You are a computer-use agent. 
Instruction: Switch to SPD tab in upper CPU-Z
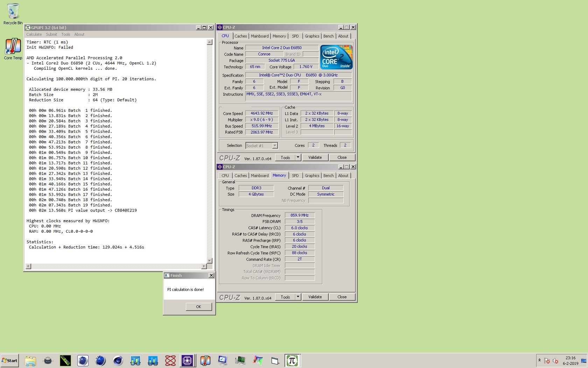pyautogui.click(x=295, y=36)
